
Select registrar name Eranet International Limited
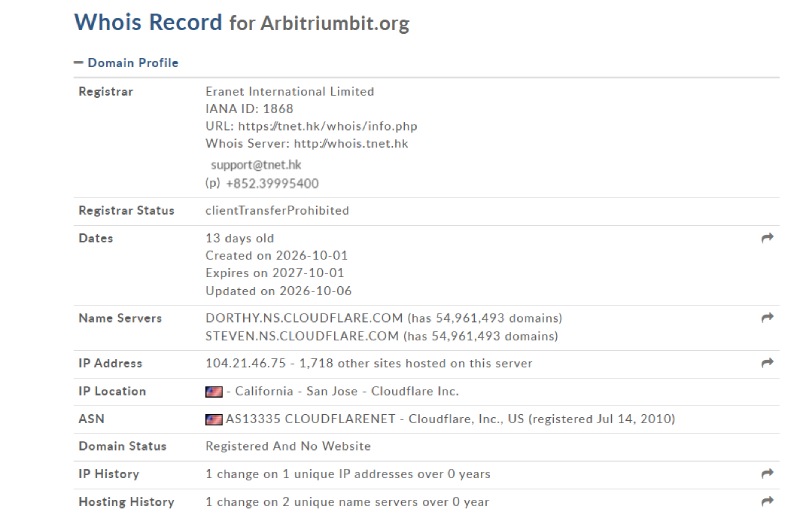tap(290, 91)
